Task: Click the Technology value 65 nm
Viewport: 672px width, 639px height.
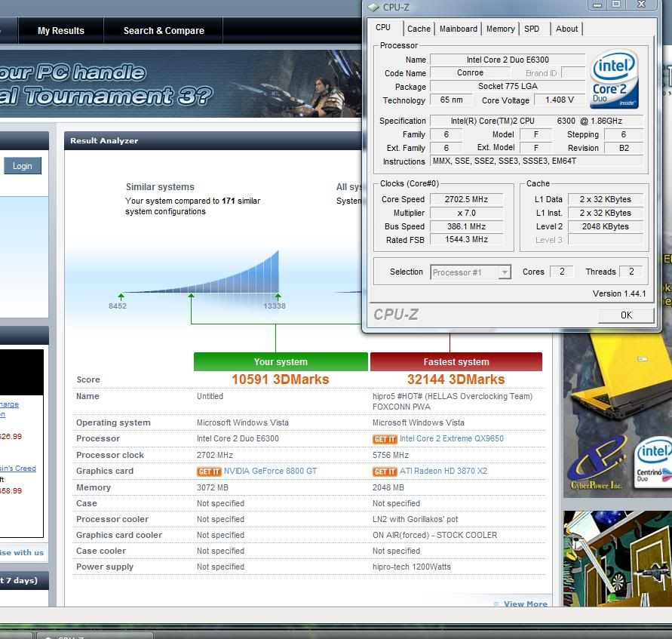Action: coord(451,100)
